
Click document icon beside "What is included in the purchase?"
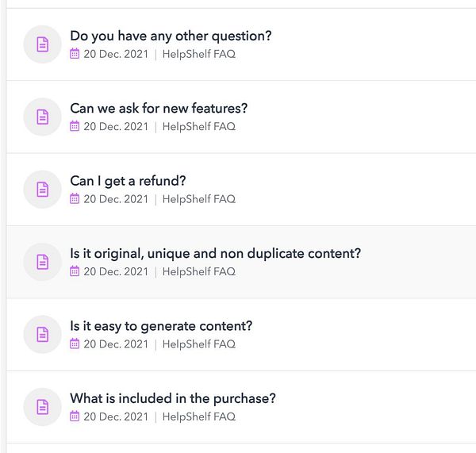(x=42, y=407)
